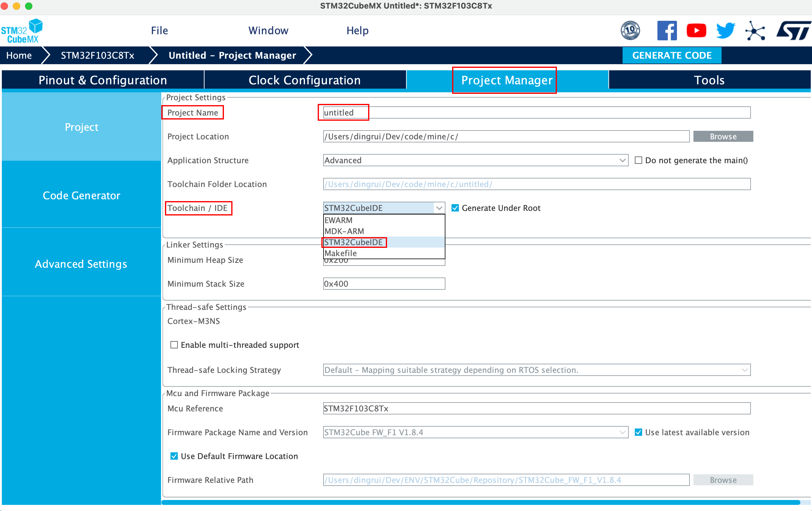Click the GENERATE CODE button
Screen dimensions: 812x511
pyautogui.click(x=671, y=55)
